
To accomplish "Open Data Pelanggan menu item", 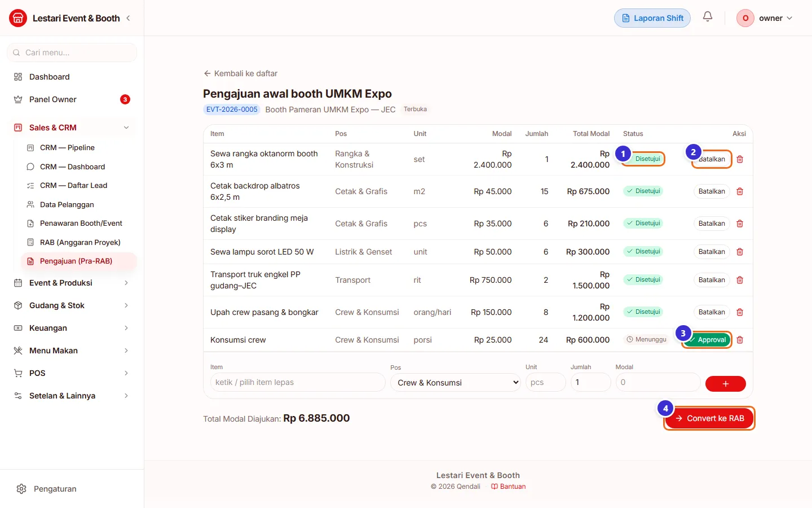I will (79, 204).
